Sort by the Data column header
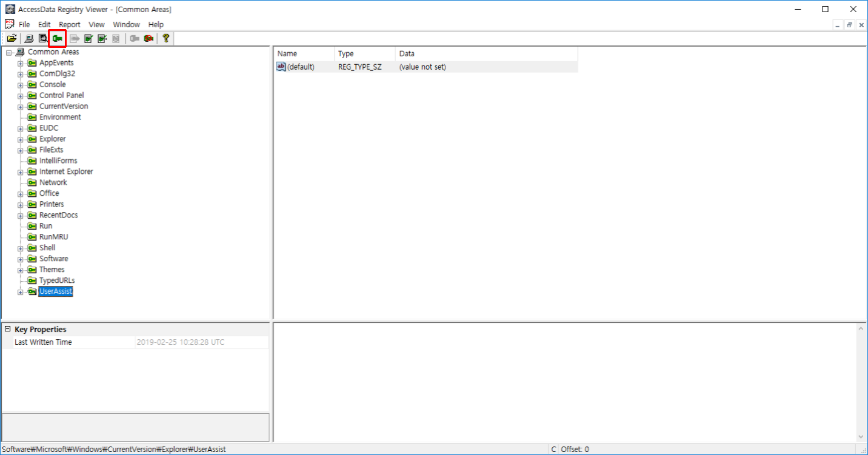 coord(487,54)
